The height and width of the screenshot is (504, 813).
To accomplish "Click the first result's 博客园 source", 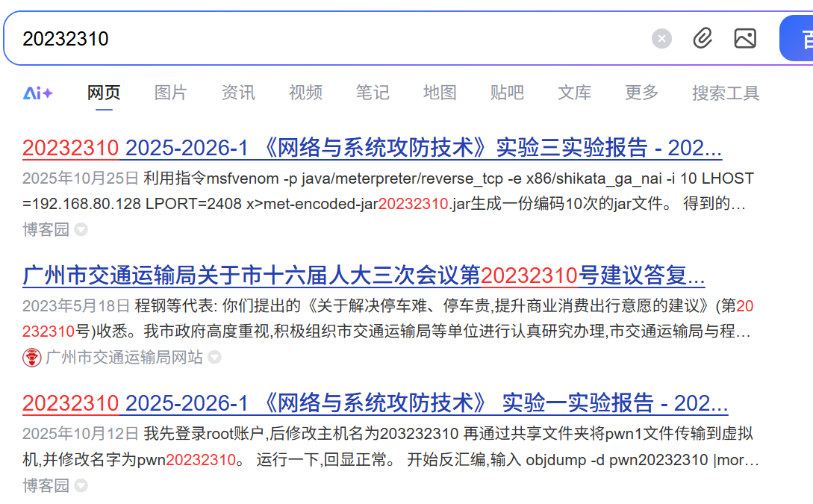I will 46,229.
